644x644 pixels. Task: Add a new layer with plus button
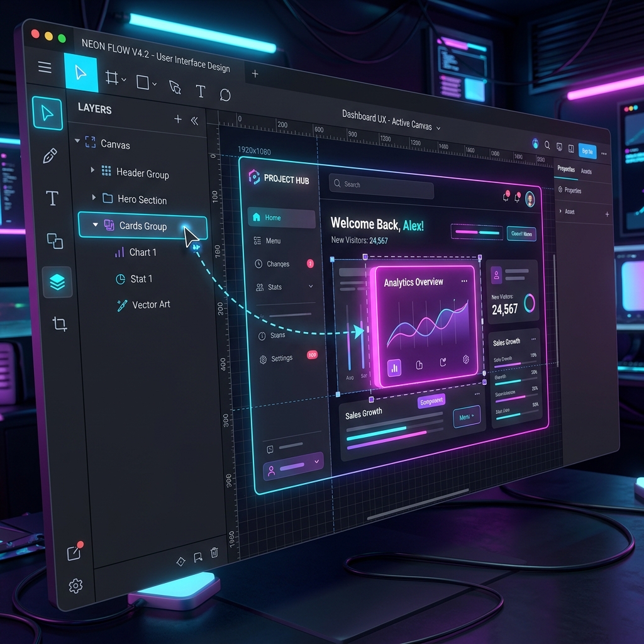pyautogui.click(x=178, y=119)
